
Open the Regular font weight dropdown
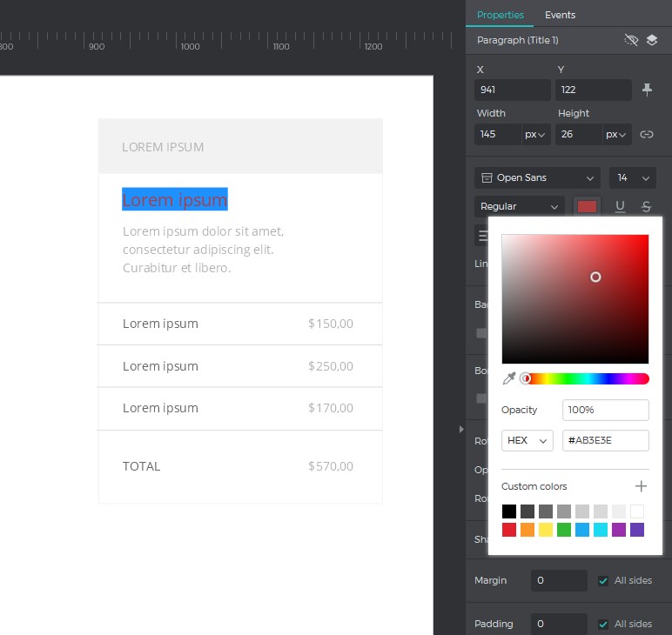click(520, 206)
